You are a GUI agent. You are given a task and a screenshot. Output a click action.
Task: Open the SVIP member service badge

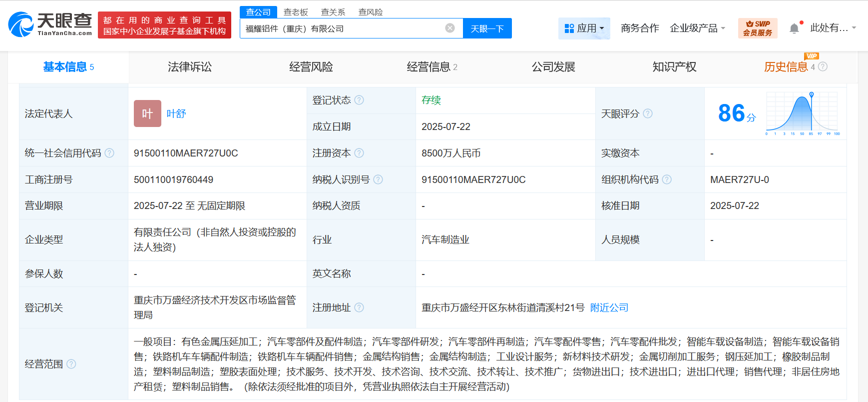click(x=757, y=28)
